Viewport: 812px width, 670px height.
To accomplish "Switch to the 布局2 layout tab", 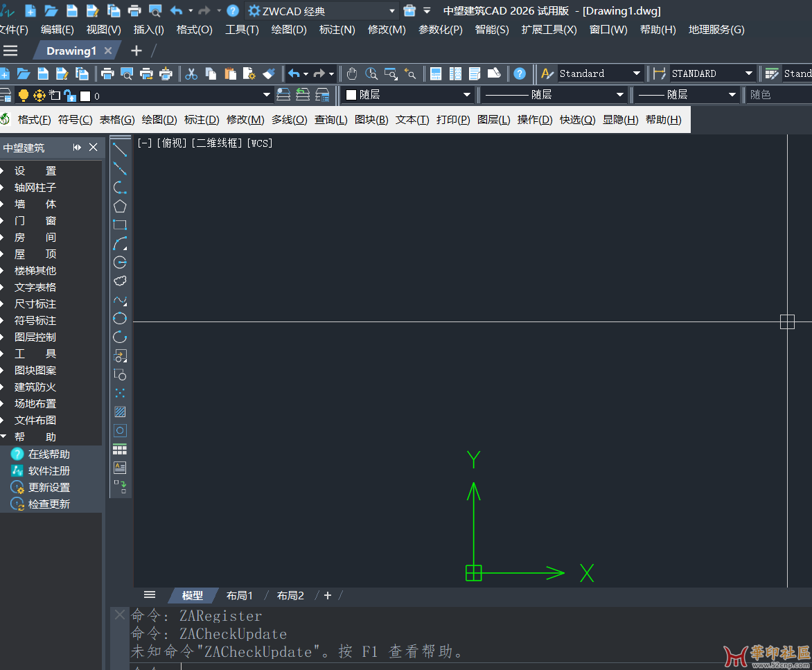I will (290, 595).
